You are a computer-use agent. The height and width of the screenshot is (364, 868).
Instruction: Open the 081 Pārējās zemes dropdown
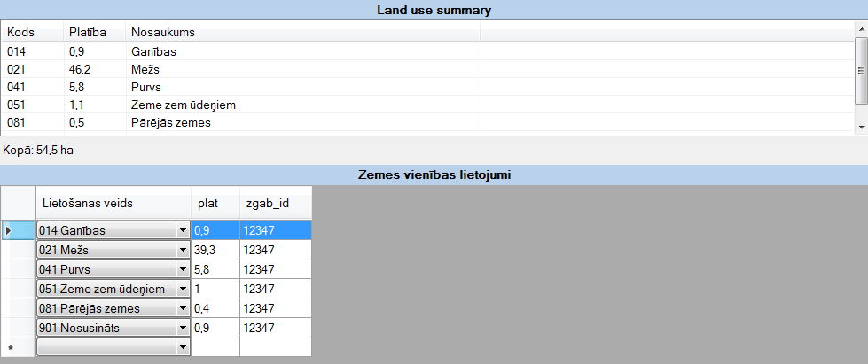pos(184,309)
